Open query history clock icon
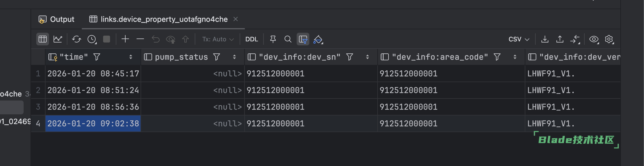Screen dimensions: 644x166 (x=92, y=39)
